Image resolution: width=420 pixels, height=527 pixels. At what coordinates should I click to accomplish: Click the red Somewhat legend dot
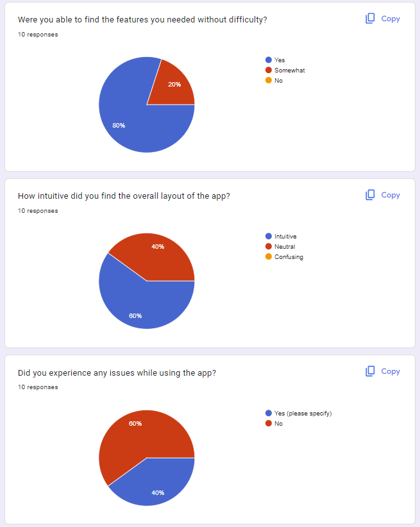[269, 70]
